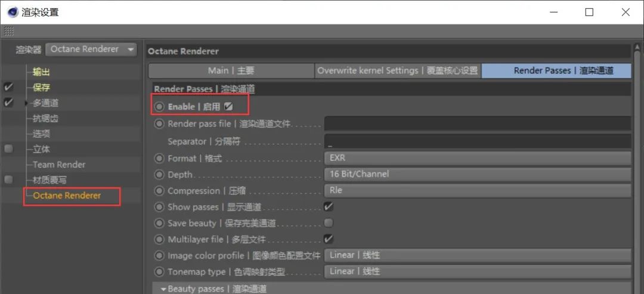The image size is (644, 294).
Task: Click the Cinema 4D logo in title bar
Action: click(x=13, y=13)
